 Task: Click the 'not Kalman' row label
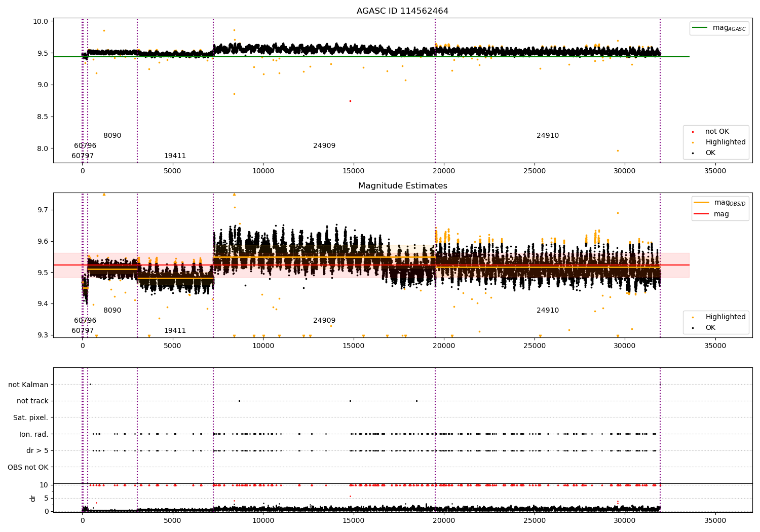pyautogui.click(x=28, y=385)
